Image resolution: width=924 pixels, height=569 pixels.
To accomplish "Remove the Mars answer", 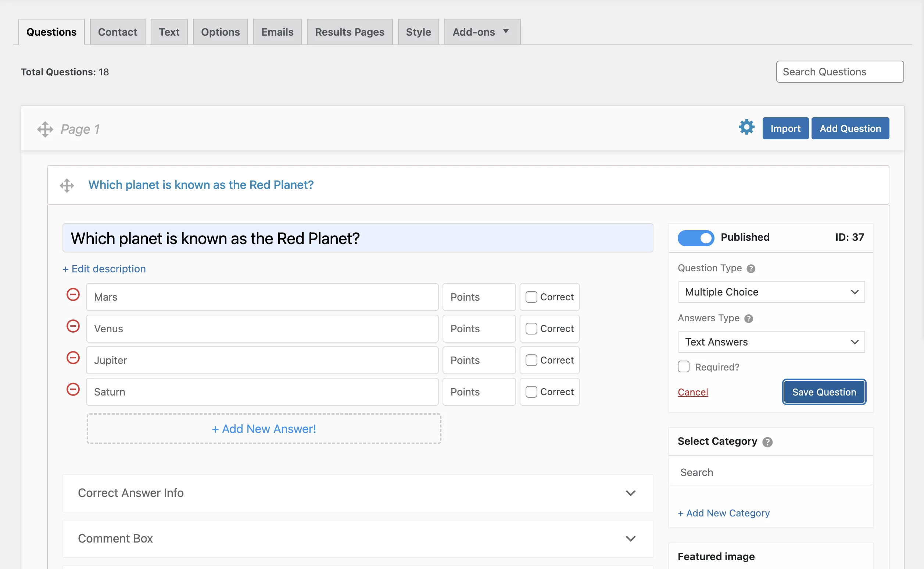I will (73, 294).
